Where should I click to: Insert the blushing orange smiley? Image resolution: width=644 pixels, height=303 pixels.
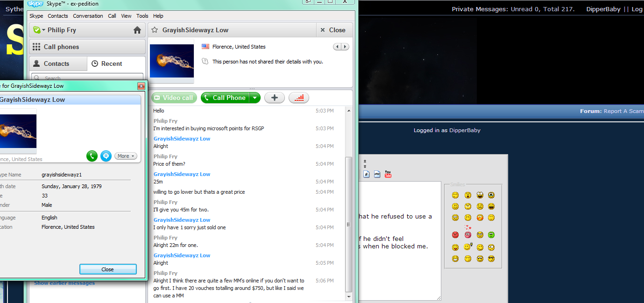(x=480, y=218)
